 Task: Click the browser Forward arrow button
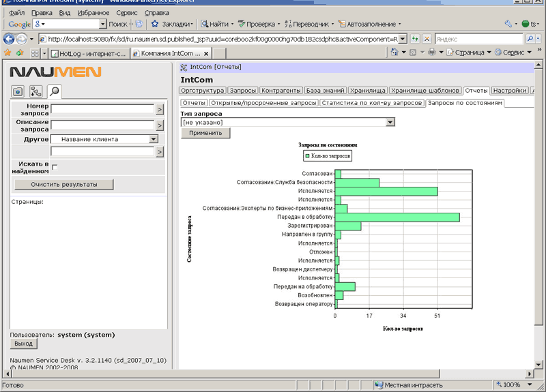[22, 39]
